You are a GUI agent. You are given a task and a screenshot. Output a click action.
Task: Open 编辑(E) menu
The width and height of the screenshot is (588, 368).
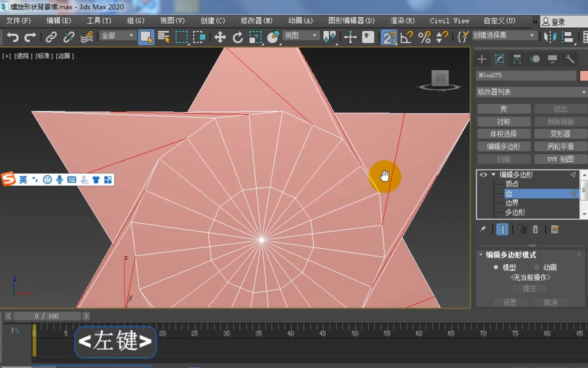pos(59,21)
